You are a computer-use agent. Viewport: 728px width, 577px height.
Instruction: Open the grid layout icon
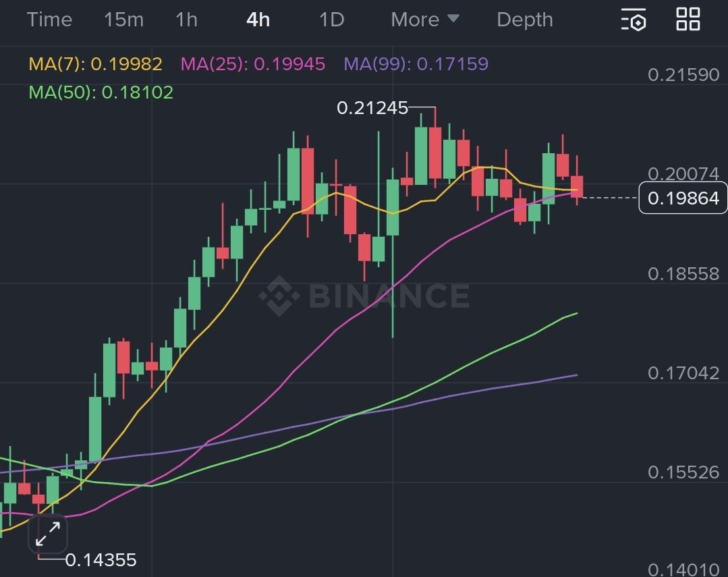[688, 20]
